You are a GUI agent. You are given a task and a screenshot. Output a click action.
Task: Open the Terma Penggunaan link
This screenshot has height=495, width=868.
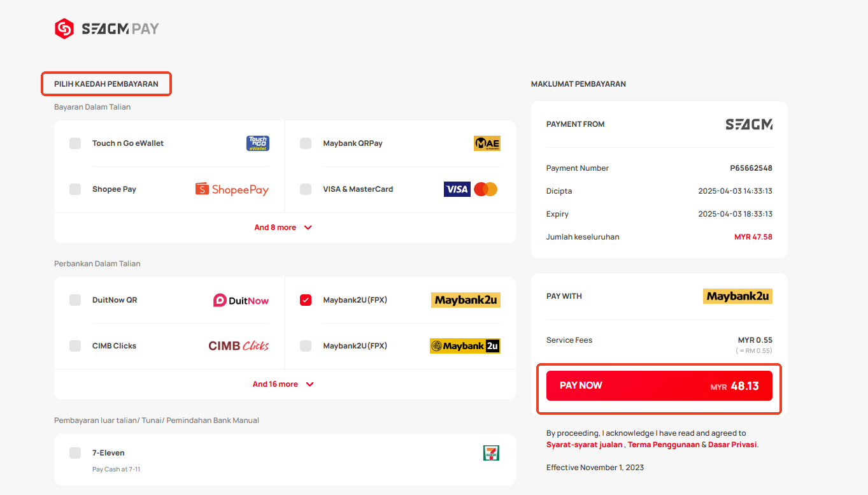[664, 445]
